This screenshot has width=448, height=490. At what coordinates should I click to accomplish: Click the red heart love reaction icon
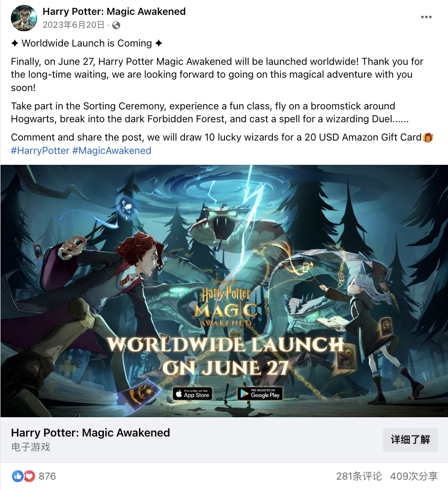(29, 476)
